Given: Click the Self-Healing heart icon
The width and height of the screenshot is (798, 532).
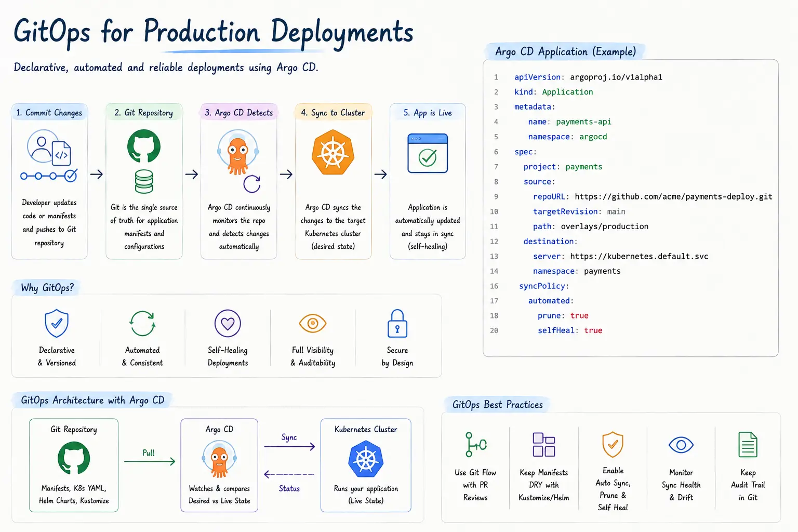Looking at the screenshot, I should tap(228, 323).
